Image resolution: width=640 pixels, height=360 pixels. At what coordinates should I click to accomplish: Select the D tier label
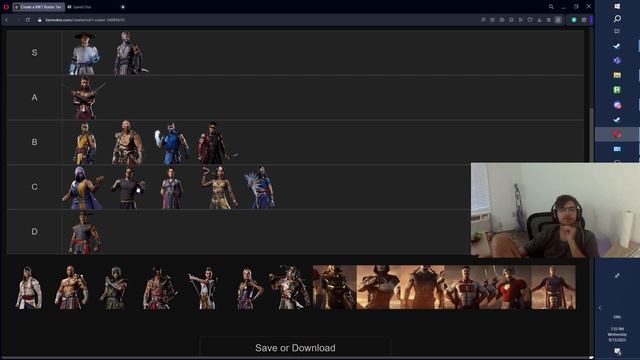35,231
